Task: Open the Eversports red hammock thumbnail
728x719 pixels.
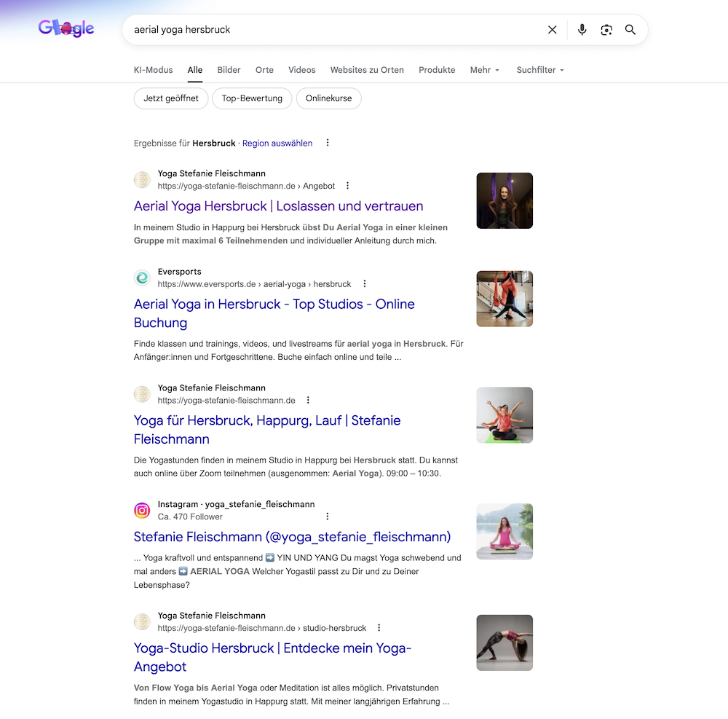Action: click(x=505, y=299)
